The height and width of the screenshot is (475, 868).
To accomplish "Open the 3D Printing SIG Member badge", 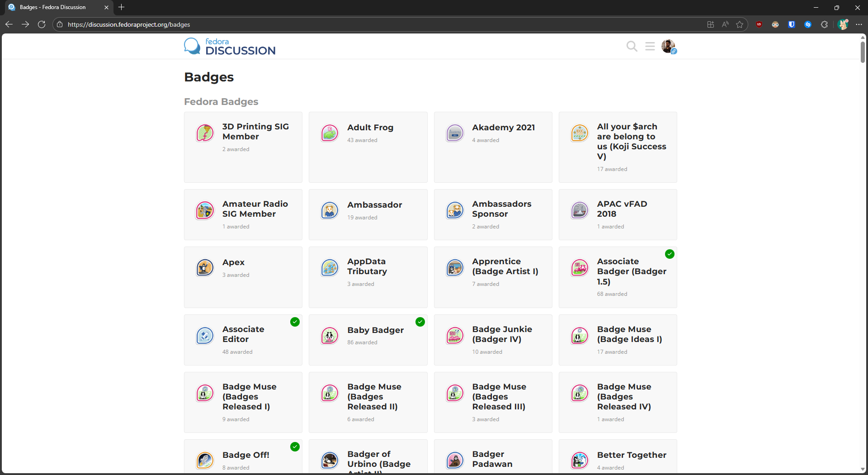I will [255, 132].
